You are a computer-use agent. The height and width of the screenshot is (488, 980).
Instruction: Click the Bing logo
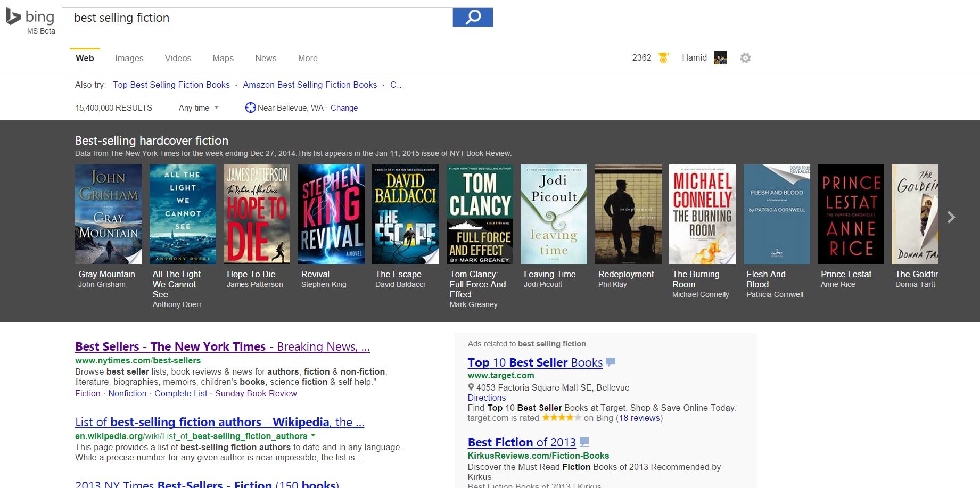31,18
